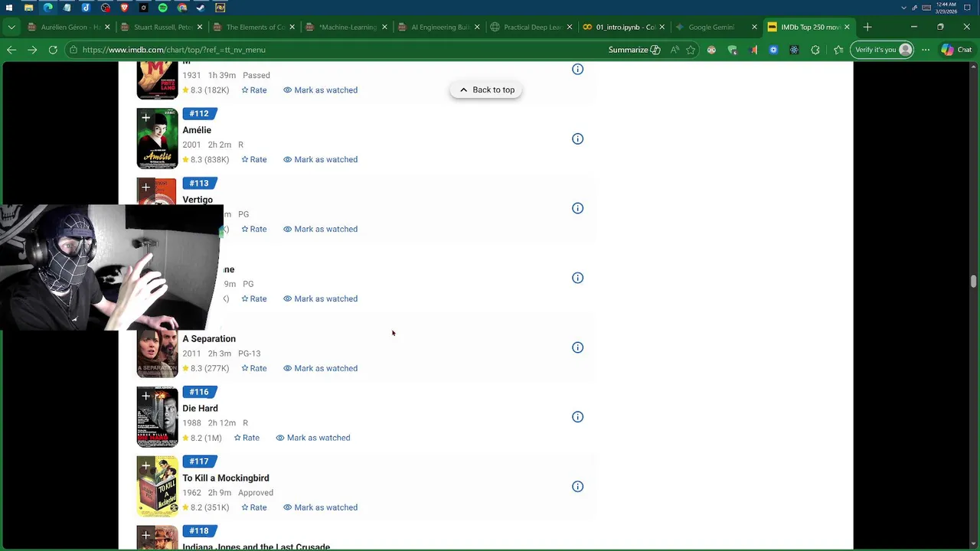
Task: Mark A Separation as watched
Action: [320, 368]
